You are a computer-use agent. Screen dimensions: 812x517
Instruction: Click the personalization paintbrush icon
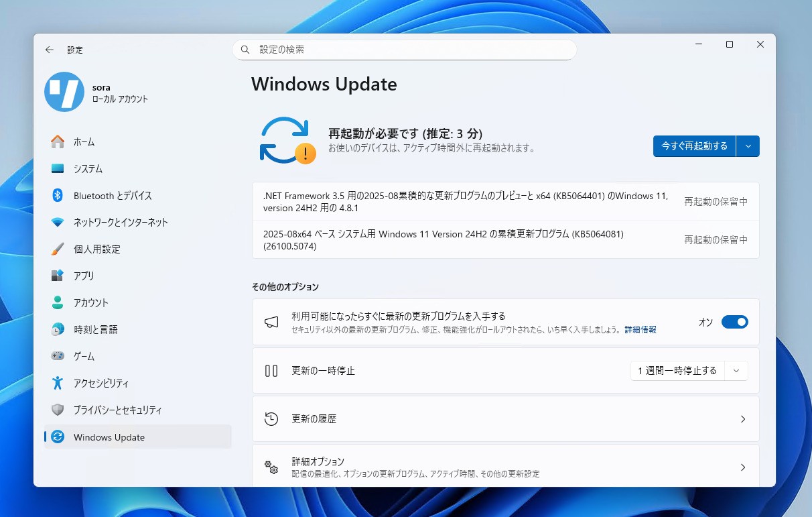(58, 249)
